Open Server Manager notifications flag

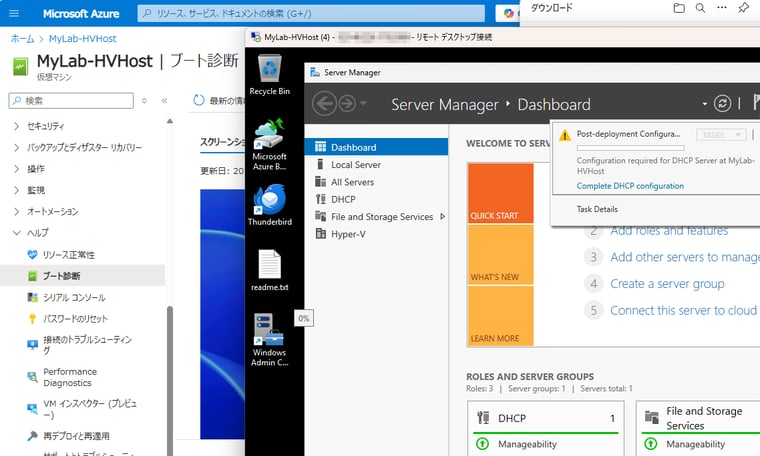click(756, 102)
